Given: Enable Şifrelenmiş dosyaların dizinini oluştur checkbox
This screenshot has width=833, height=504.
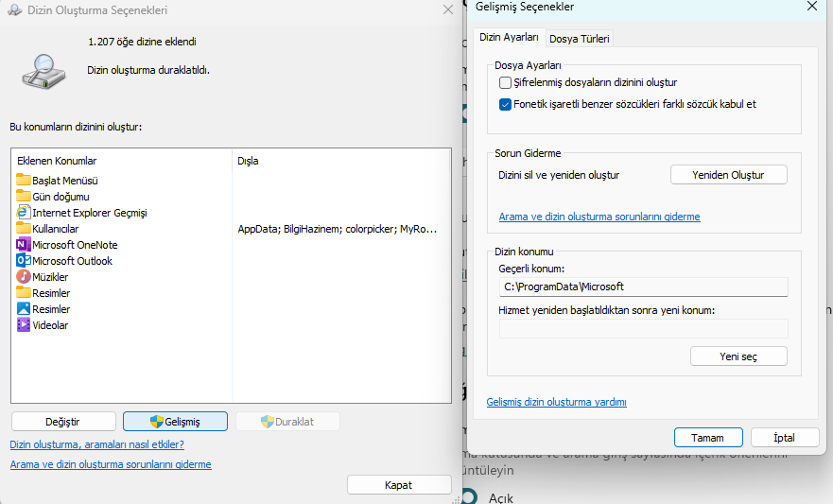Looking at the screenshot, I should (x=505, y=83).
